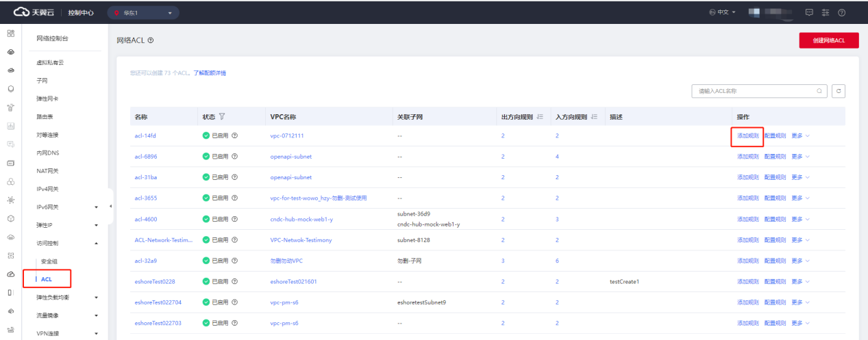Image resolution: width=868 pixels, height=340 pixels.
Task: Click the filter icon in the 状态 column header
Action: tap(222, 117)
